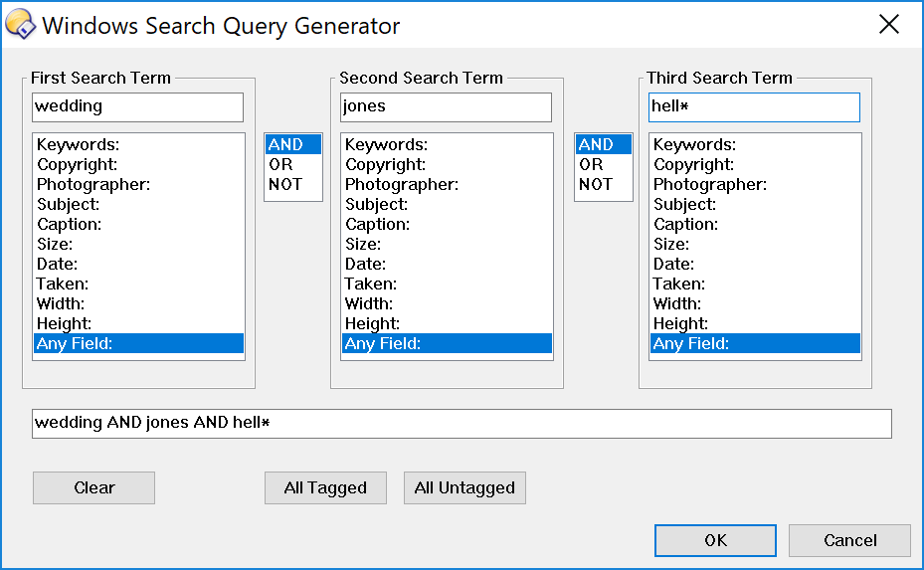Viewport: 924px width, 570px height.
Task: Focus the First Search Term text field
Action: coord(137,107)
